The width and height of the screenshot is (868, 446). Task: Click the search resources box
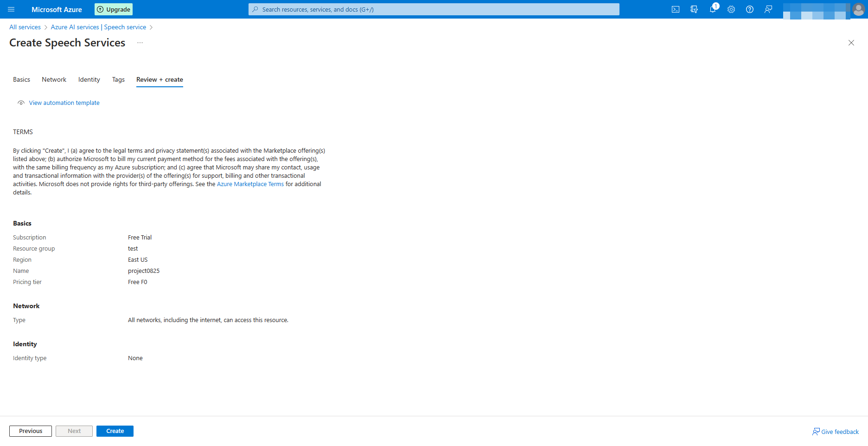[x=434, y=9]
